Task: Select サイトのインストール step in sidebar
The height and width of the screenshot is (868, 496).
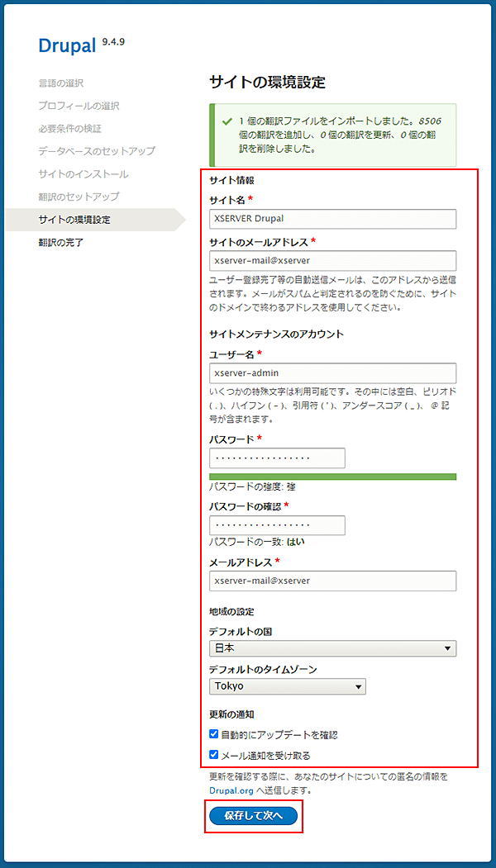Action: point(83,174)
